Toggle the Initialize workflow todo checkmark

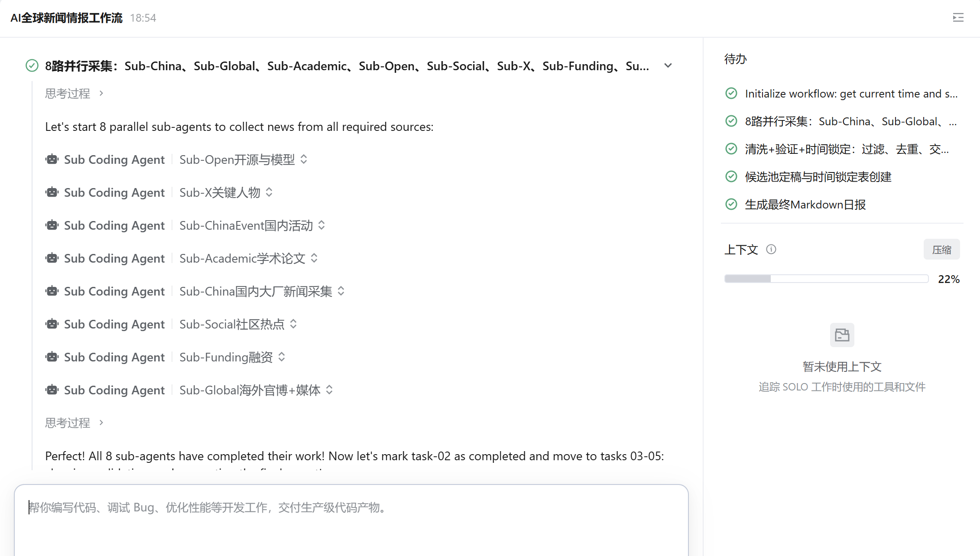click(x=731, y=94)
